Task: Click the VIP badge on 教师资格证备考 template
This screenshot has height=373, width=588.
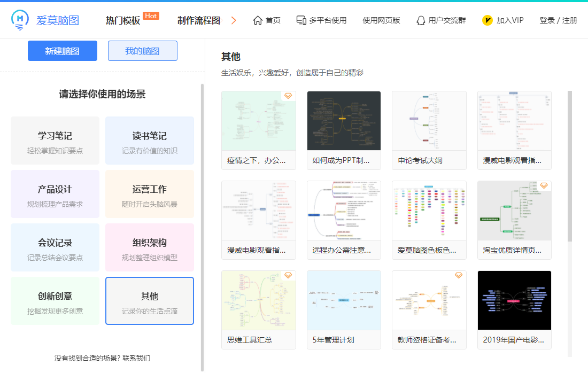Action: [458, 275]
